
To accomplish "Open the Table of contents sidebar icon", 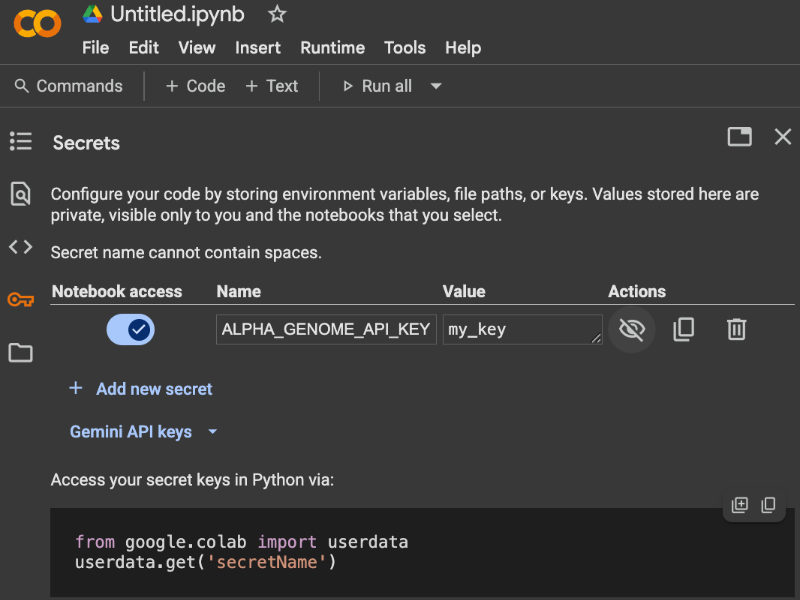I will [20, 142].
